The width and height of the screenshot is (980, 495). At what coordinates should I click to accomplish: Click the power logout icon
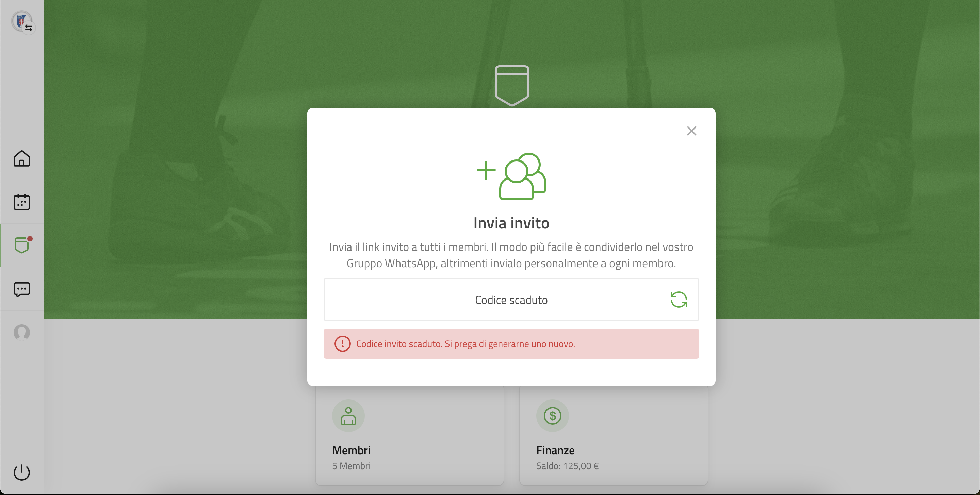pyautogui.click(x=22, y=472)
